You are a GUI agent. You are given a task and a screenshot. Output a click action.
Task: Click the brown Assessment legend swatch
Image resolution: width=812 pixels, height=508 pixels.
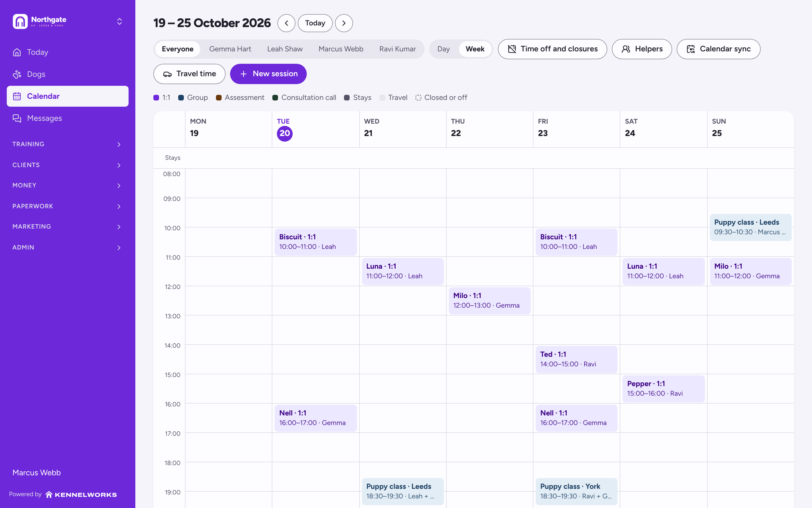click(x=219, y=98)
